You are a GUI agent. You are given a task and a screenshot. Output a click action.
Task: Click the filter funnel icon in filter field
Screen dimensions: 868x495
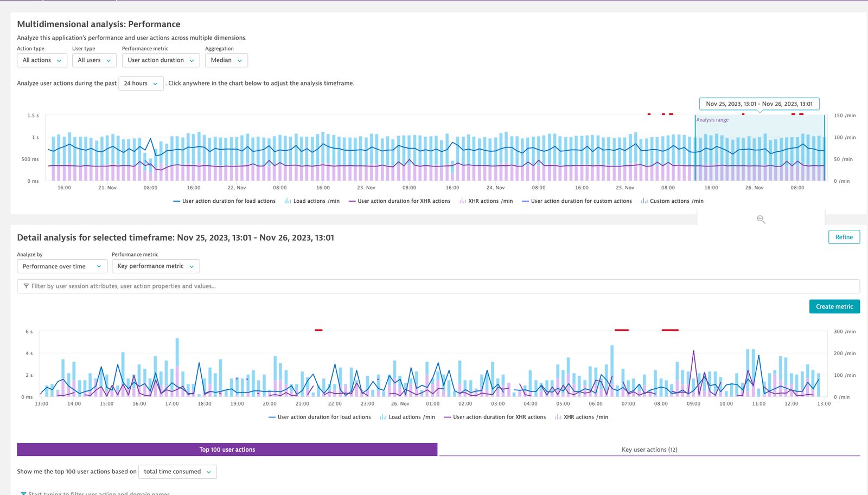click(x=26, y=286)
